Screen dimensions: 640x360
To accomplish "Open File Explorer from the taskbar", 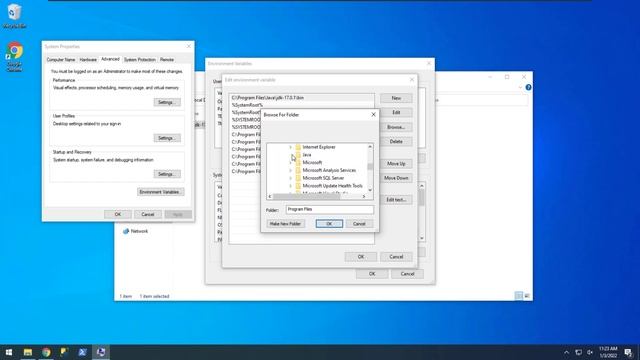I will click(x=28, y=352).
